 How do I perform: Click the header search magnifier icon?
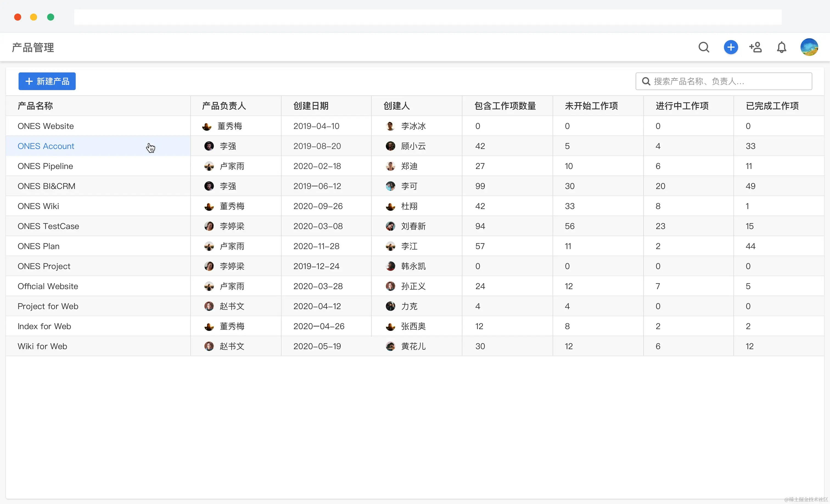pyautogui.click(x=704, y=47)
